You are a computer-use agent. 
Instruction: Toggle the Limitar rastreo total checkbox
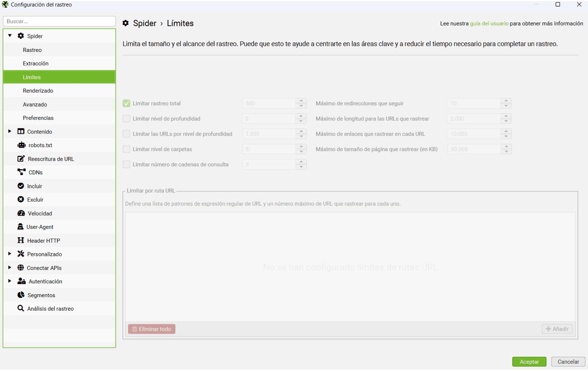(127, 103)
